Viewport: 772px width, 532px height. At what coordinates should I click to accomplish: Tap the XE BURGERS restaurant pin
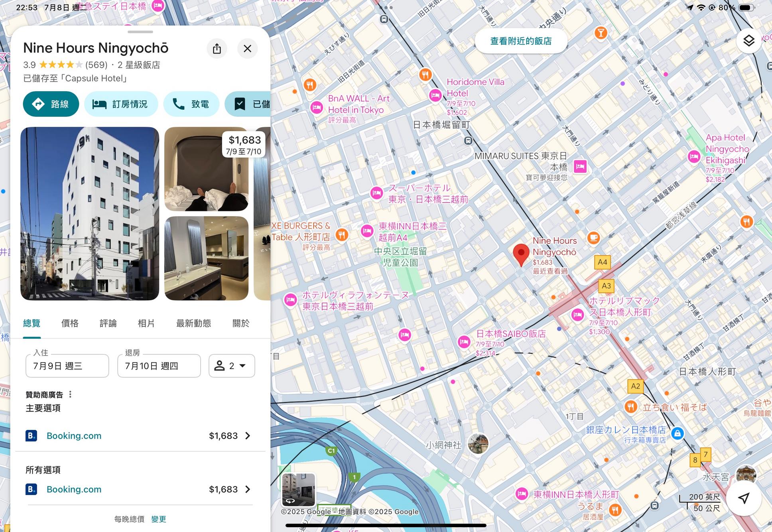[x=341, y=234]
